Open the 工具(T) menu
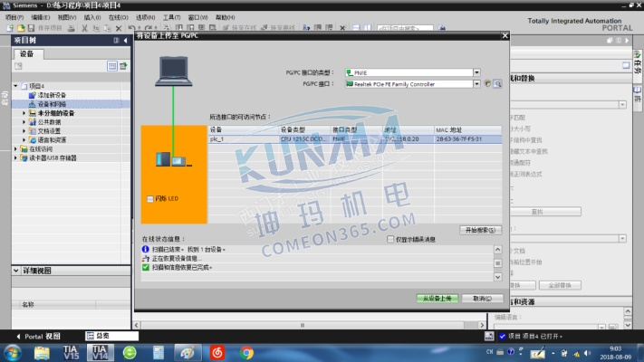 172,17
